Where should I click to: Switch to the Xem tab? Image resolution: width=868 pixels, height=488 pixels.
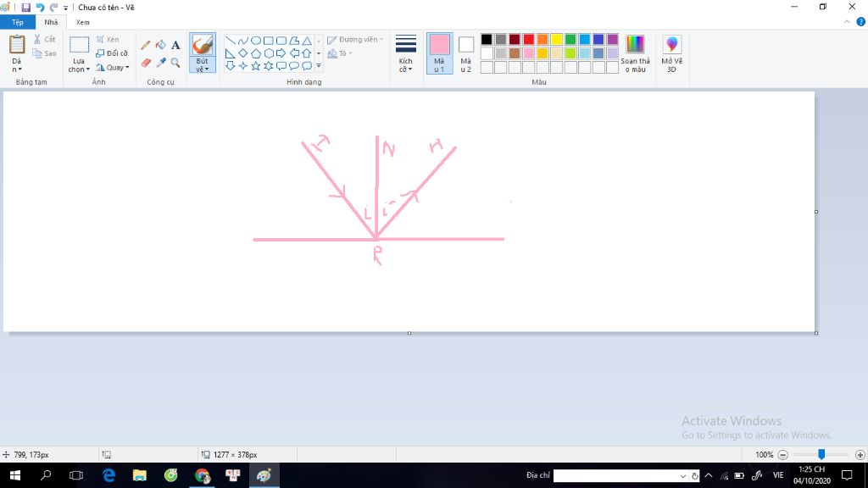click(82, 22)
